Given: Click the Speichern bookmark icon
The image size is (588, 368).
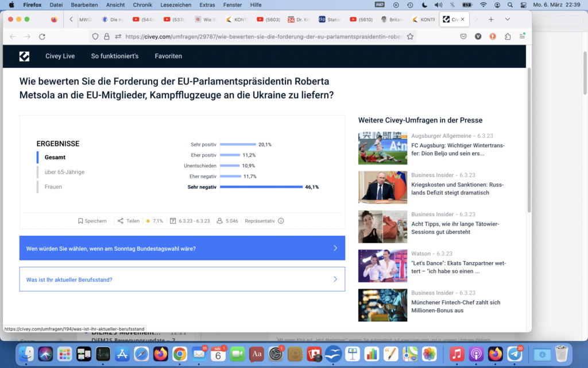Looking at the screenshot, I should 81,221.
